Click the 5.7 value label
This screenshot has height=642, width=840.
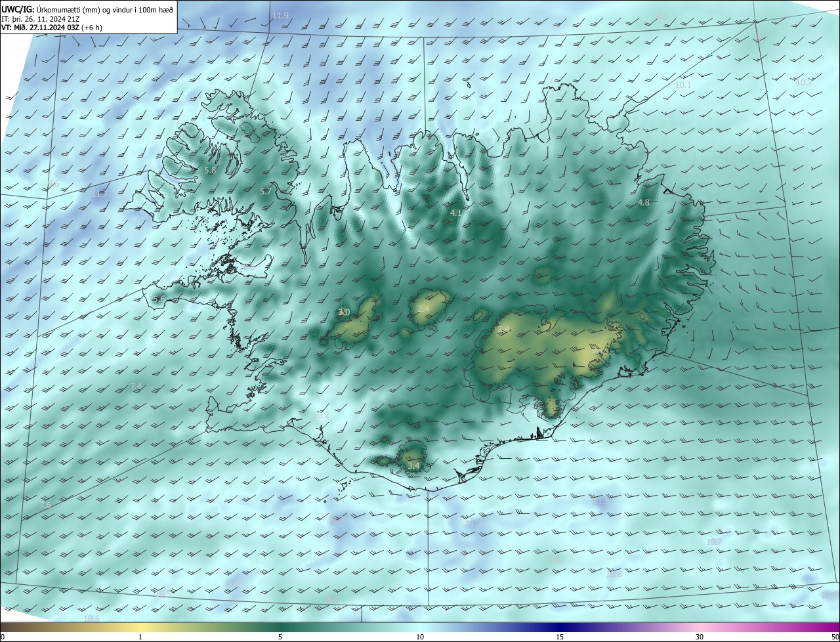265,192
